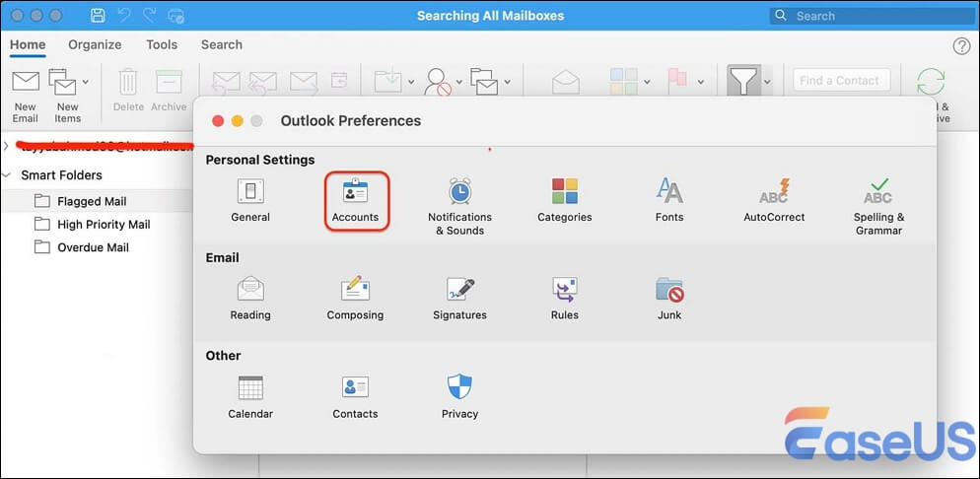This screenshot has width=980, height=479.
Task: Click the New Items envelope icon
Action: 62,82
